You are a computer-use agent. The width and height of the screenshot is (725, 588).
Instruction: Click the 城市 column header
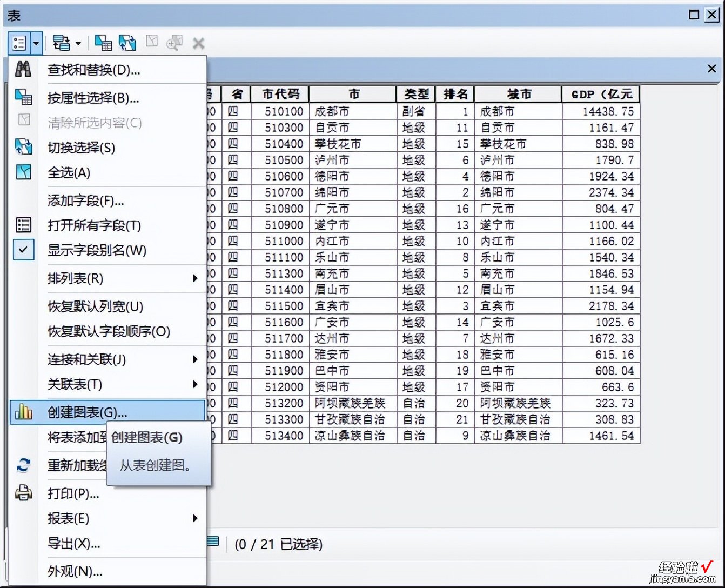[519, 94]
